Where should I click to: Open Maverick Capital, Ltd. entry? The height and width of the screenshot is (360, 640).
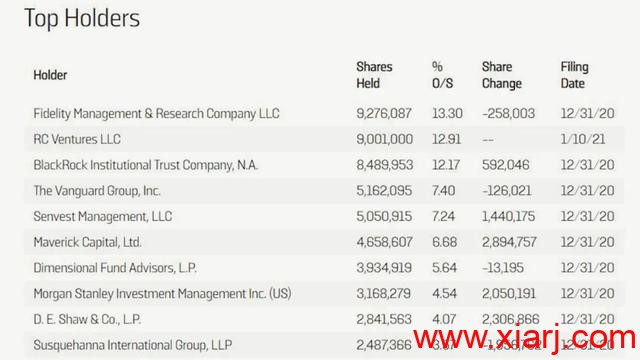coord(87,242)
